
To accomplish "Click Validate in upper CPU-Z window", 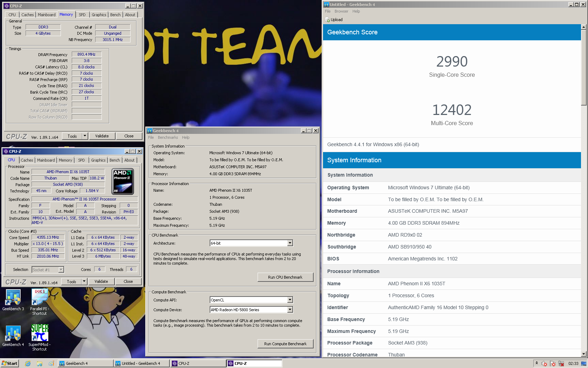I will coord(102,136).
